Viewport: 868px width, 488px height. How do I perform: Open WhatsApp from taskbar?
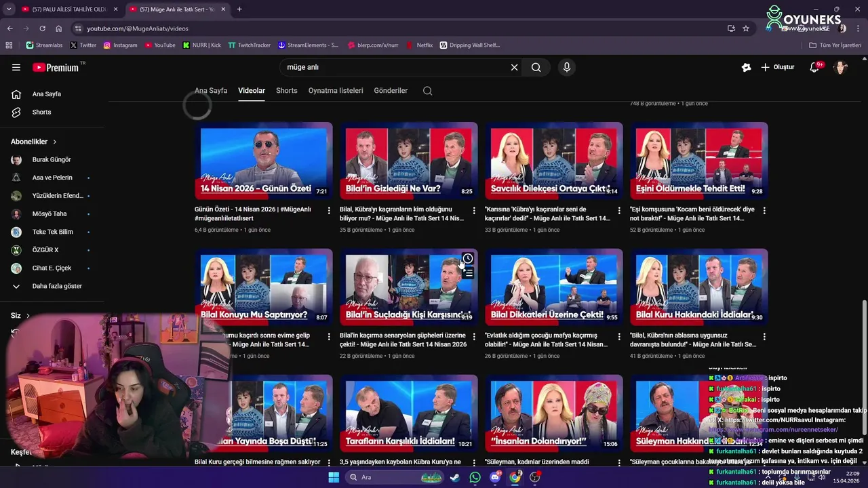(475, 477)
